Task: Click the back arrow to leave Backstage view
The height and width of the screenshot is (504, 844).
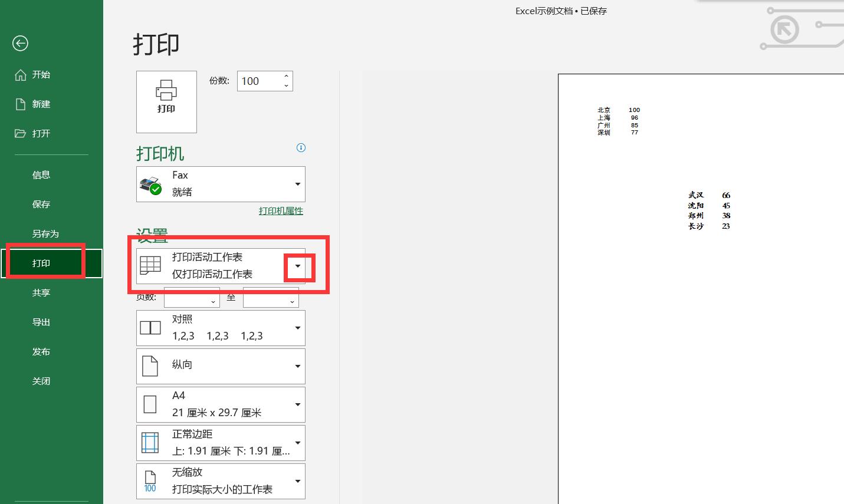Action: click(x=20, y=43)
